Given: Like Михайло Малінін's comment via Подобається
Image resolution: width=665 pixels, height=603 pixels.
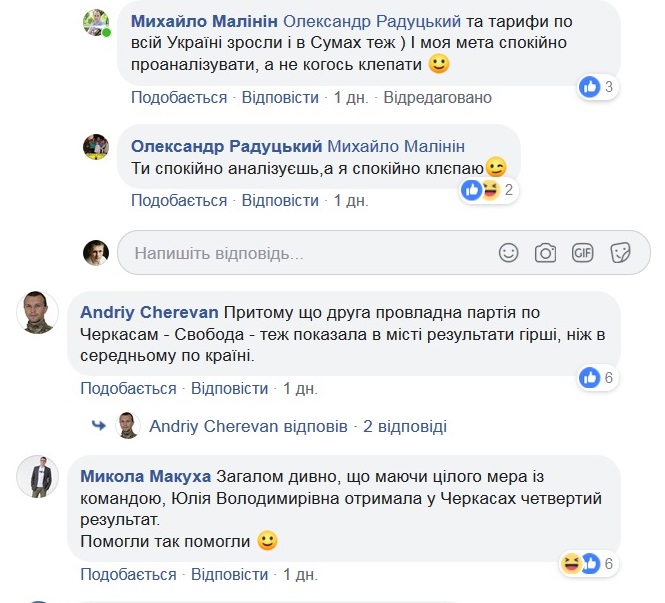Looking at the screenshot, I should pyautogui.click(x=179, y=97).
